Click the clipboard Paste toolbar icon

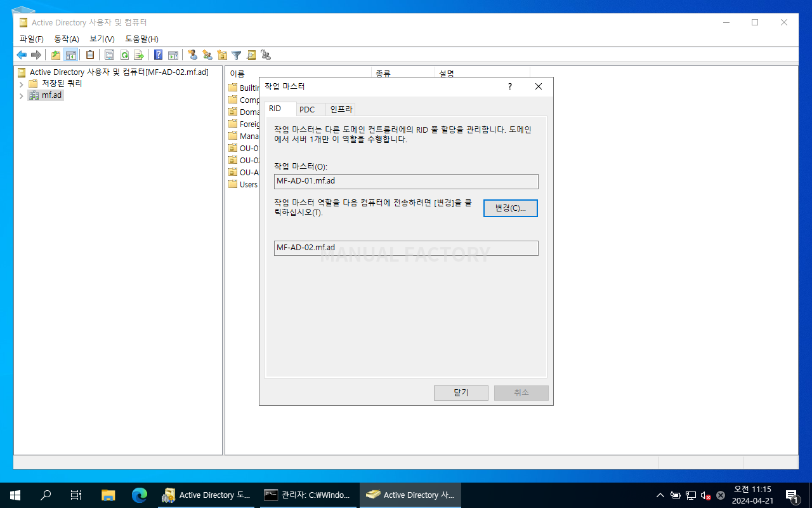click(90, 55)
